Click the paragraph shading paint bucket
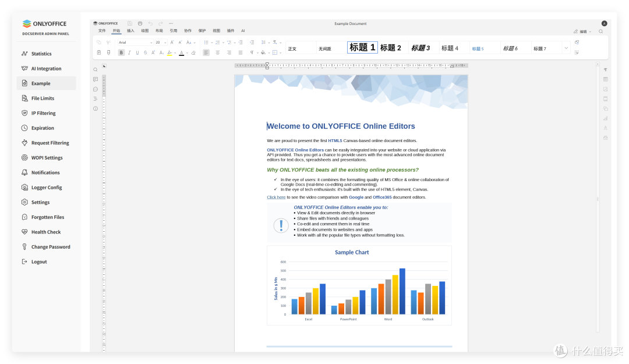629x364 pixels. 263,52
